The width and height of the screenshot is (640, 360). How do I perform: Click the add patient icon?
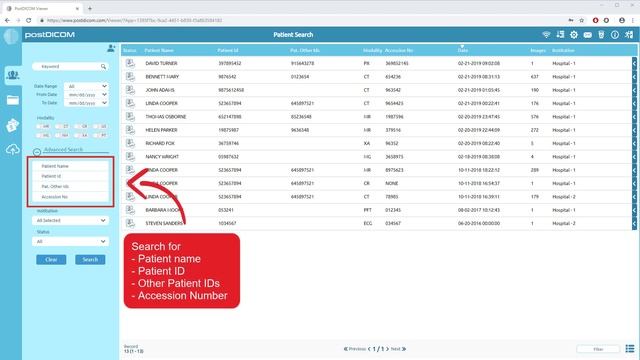[x=111, y=49]
